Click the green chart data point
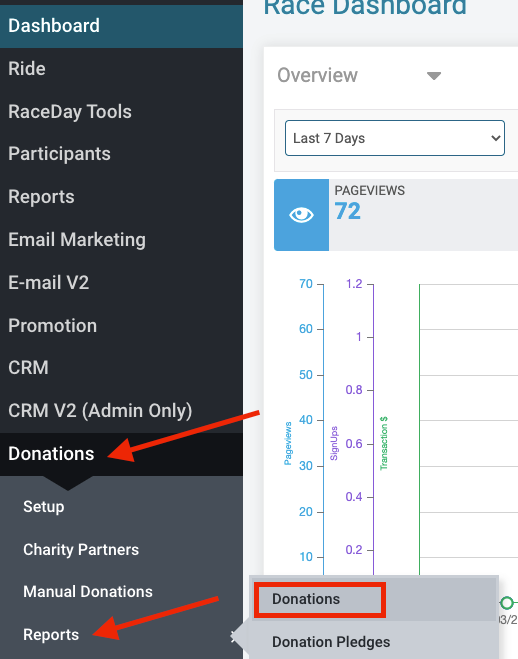This screenshot has width=518, height=659. [x=507, y=603]
